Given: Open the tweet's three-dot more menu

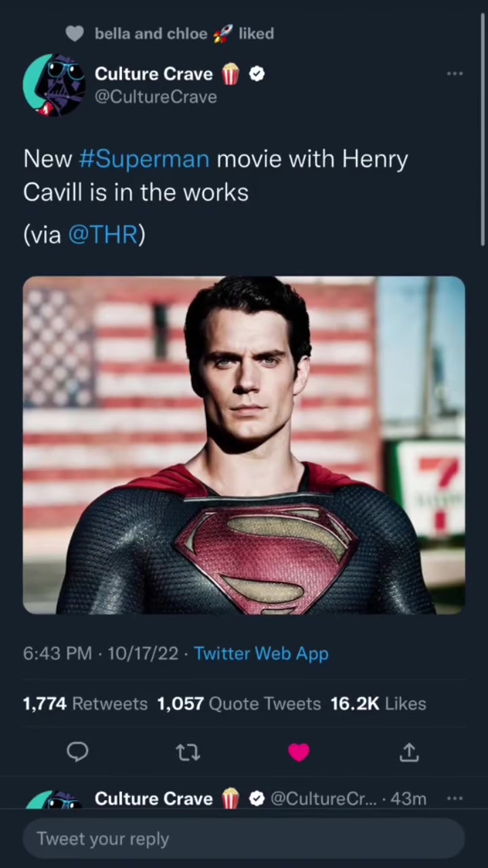Looking at the screenshot, I should click(x=455, y=73).
